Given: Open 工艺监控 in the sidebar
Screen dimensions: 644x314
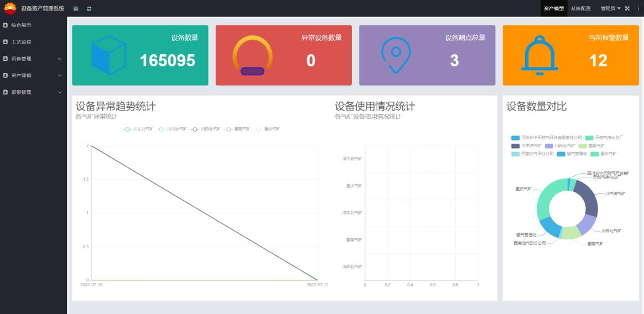Looking at the screenshot, I should coord(22,42).
